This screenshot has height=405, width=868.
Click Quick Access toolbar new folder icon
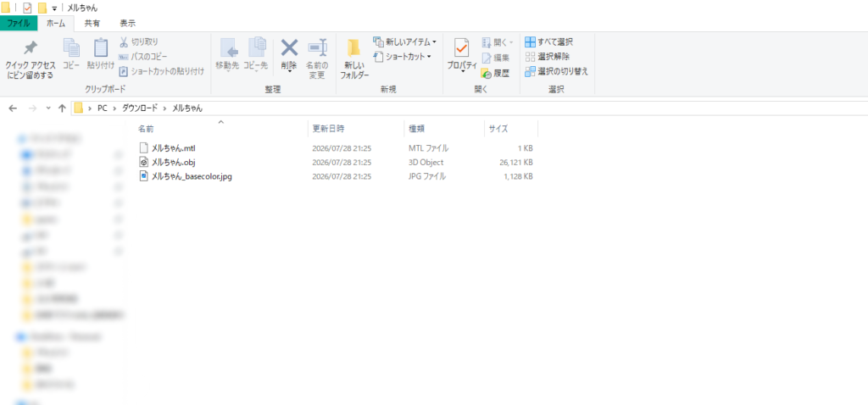42,8
